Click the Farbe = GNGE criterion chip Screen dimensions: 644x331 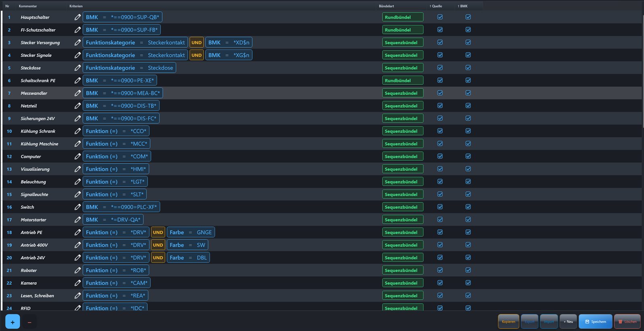(190, 232)
